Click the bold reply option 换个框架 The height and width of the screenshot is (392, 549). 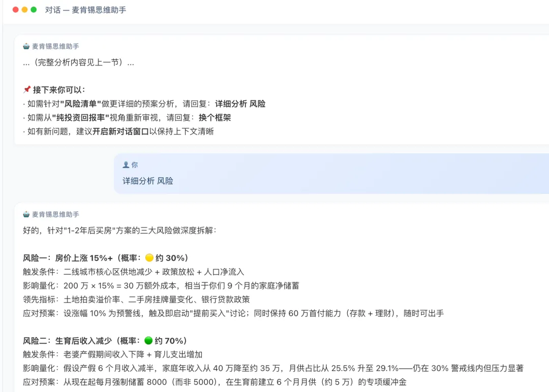[x=215, y=117]
